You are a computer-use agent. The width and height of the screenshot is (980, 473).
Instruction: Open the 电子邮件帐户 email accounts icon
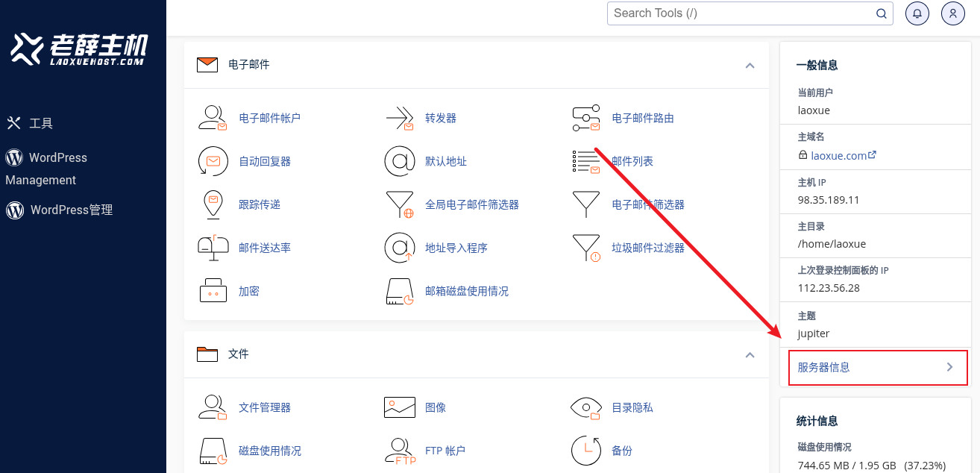tap(213, 118)
